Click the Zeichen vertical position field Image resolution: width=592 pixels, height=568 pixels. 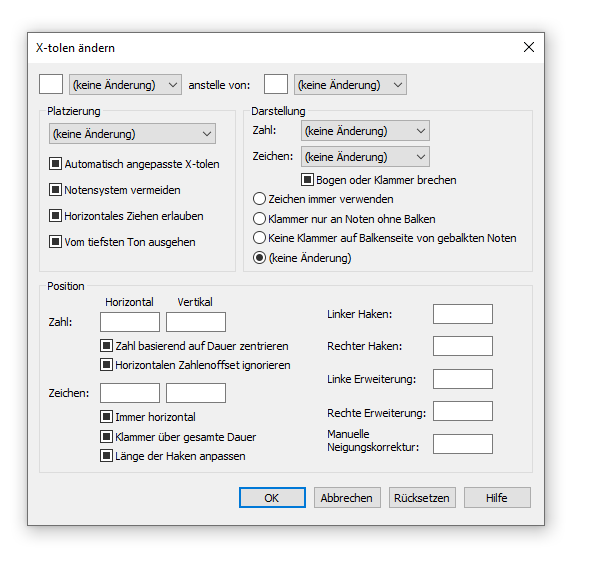[196, 393]
